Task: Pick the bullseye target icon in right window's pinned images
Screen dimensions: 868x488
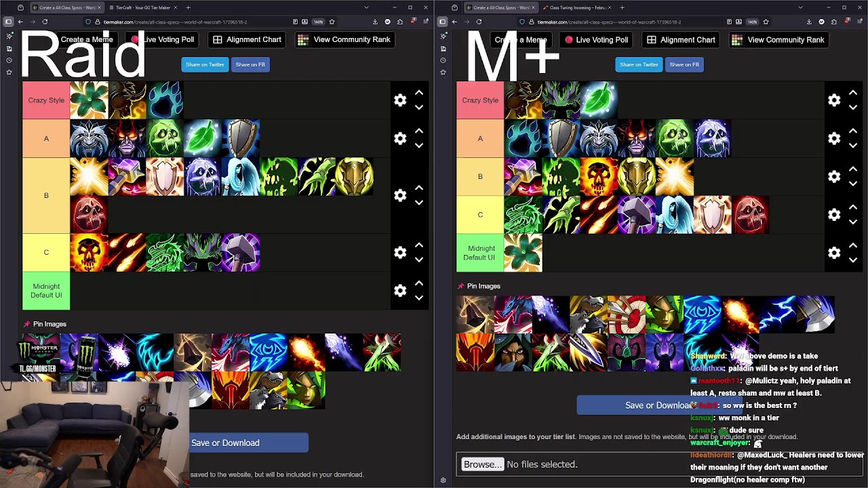Action: coord(627,314)
